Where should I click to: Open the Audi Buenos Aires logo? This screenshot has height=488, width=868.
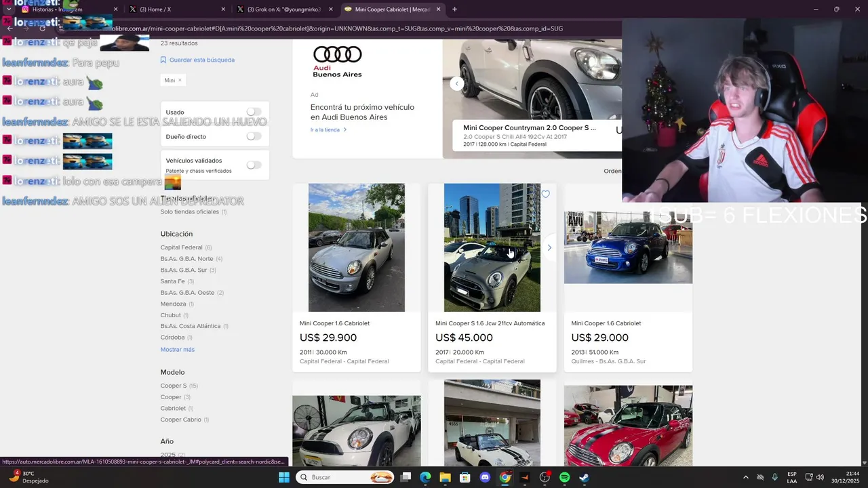(337, 62)
